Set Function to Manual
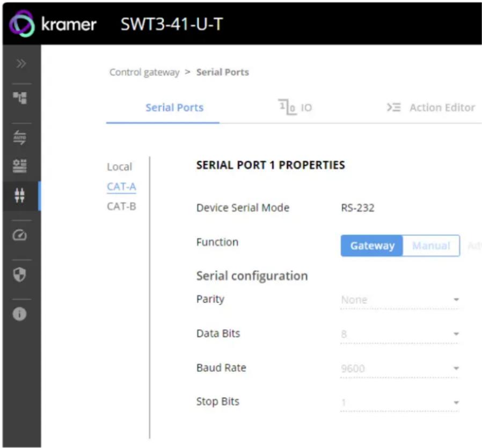Image resolution: width=482 pixels, height=448 pixels. 432,245
